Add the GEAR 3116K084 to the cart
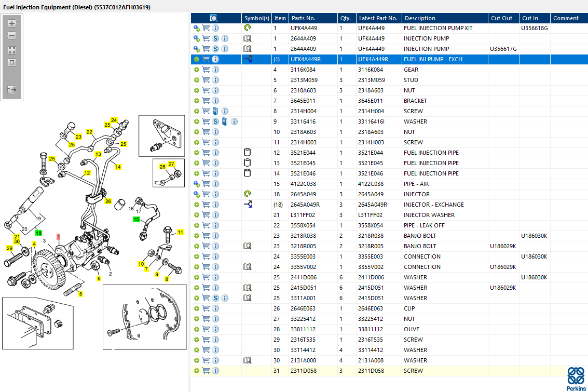The height and width of the screenshot is (392, 588). [206, 70]
